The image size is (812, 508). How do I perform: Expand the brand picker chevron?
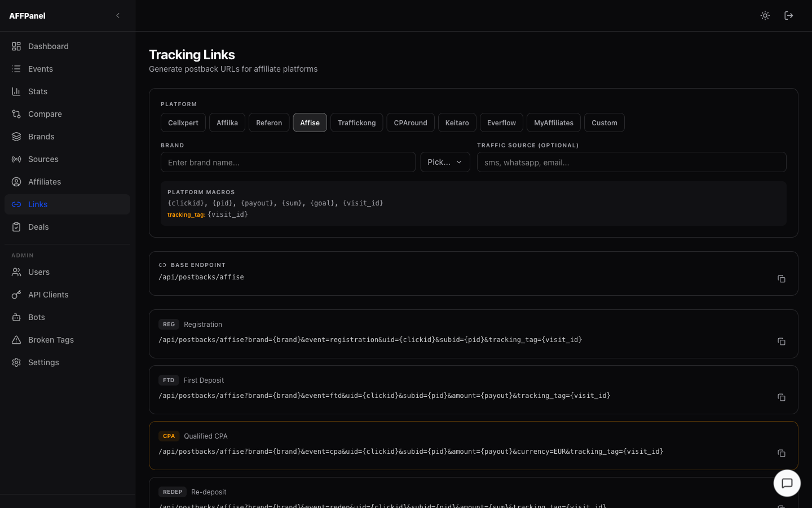click(x=460, y=162)
